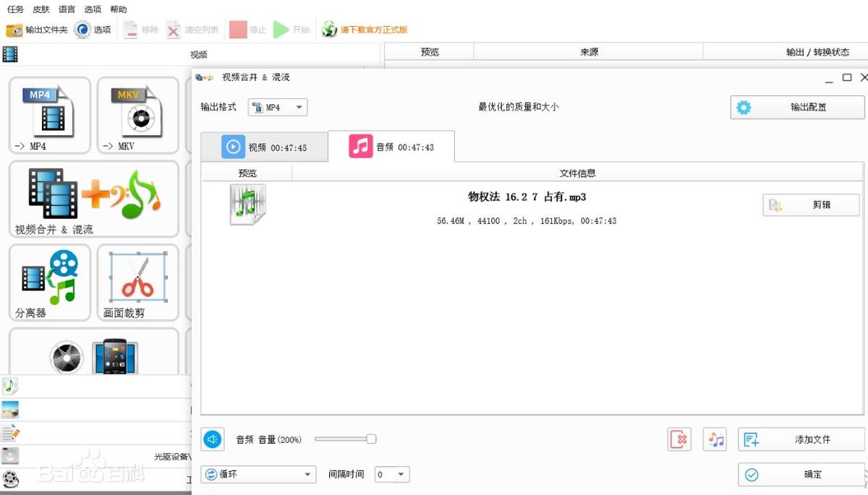Open the 视频合并 & 混流 tool
The width and height of the screenshot is (868, 495).
(93, 198)
